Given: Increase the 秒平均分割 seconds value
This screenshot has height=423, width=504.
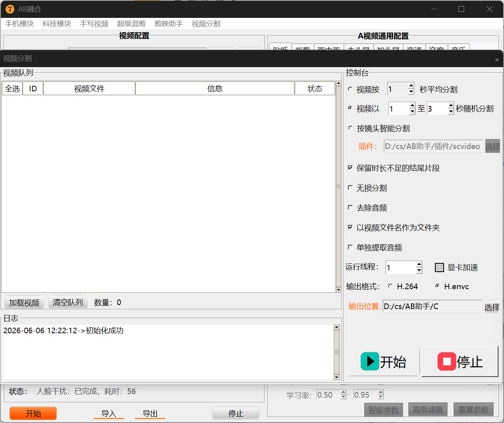Looking at the screenshot, I should click(411, 86).
